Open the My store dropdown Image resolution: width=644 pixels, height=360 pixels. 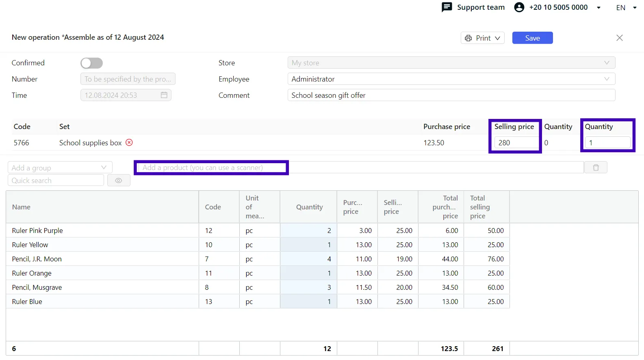pos(451,63)
